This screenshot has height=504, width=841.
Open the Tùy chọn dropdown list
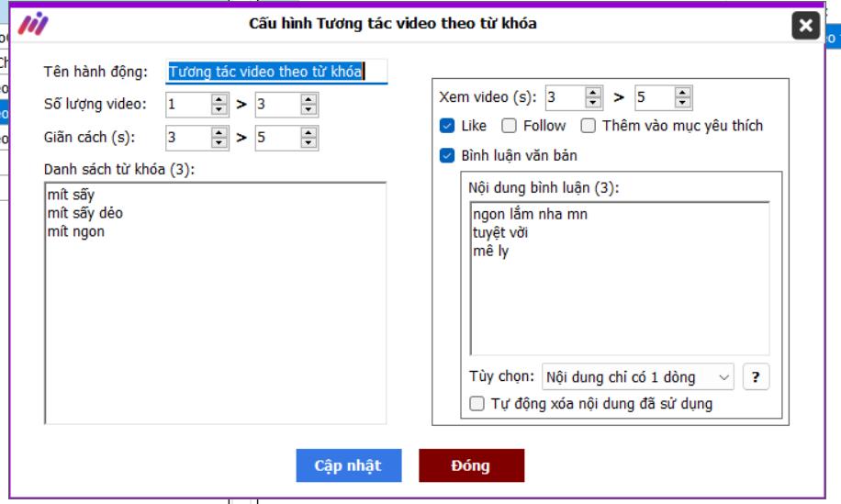[x=638, y=377]
